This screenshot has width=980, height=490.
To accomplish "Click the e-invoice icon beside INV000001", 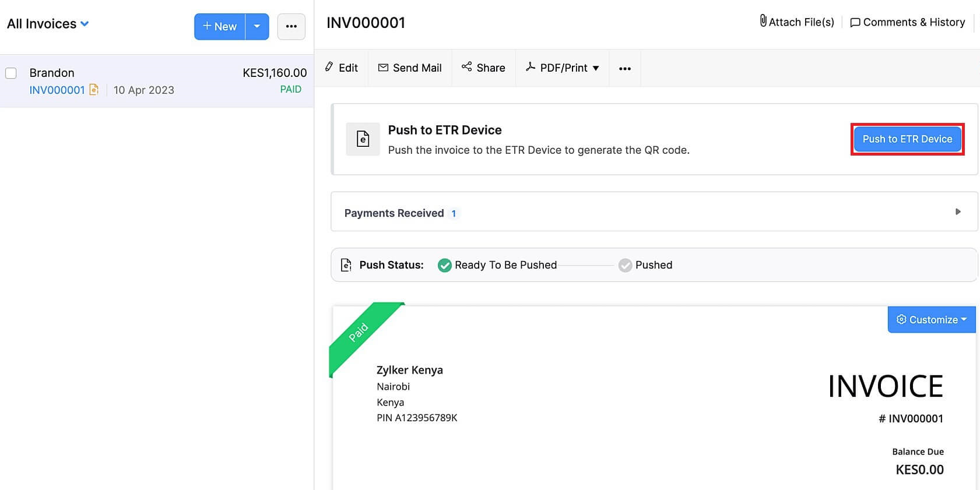I will point(94,90).
